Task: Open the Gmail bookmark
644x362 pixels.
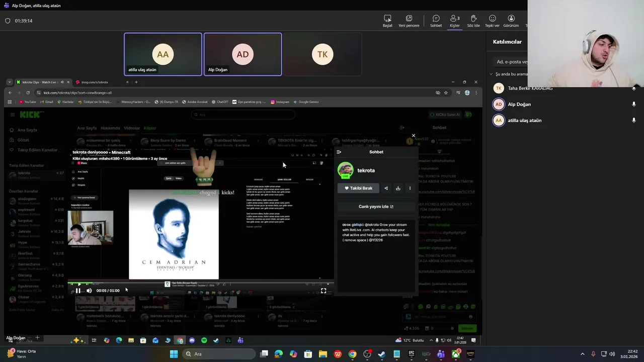Action: [46, 102]
